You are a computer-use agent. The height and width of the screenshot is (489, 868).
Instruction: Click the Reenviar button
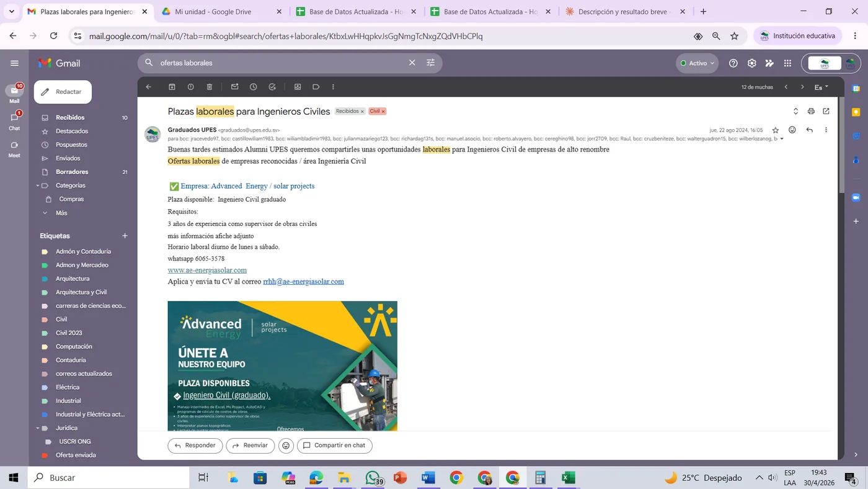coord(250,446)
